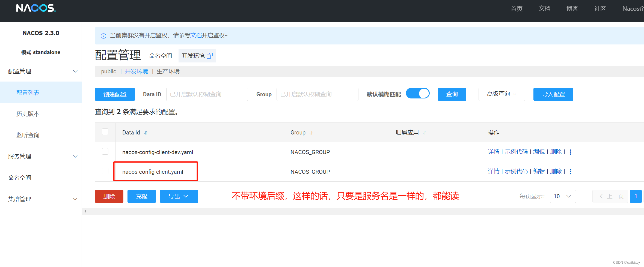The height and width of the screenshot is (267, 644).
Task: Sort table by Data Id column
Action: 146,133
